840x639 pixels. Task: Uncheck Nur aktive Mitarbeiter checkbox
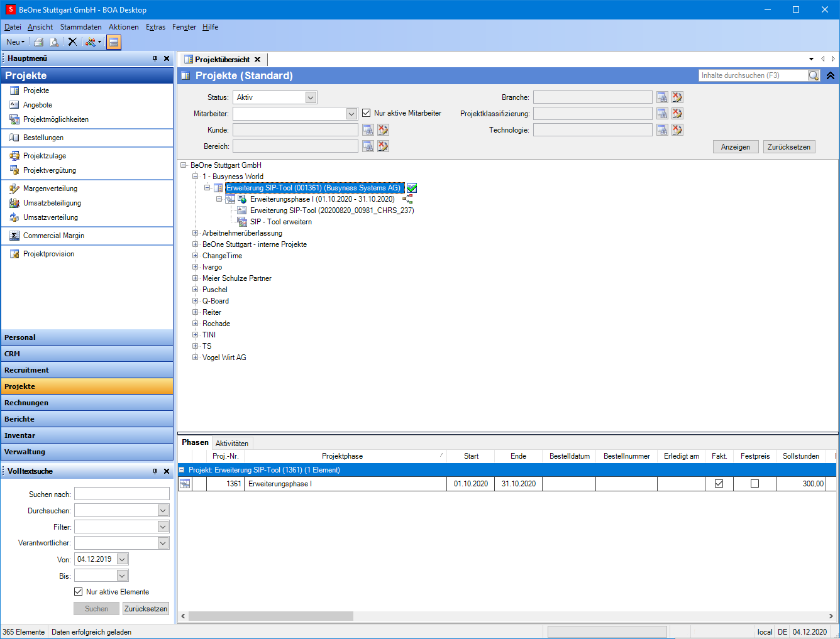click(x=367, y=113)
